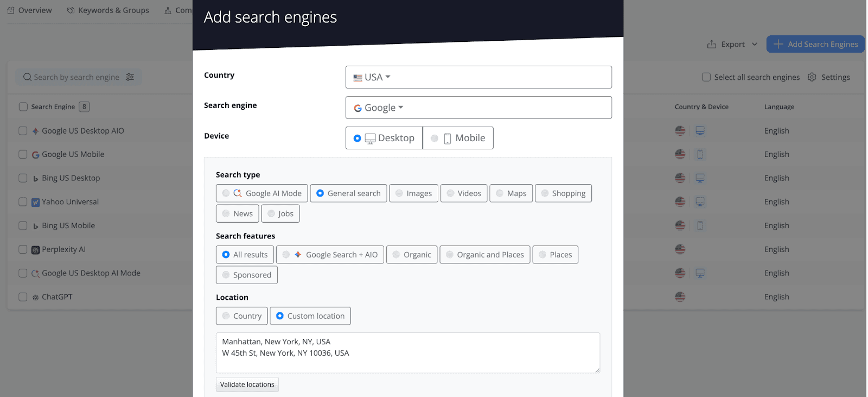
Task: Click the Bing icon beside Bing US Desktop
Action: (x=35, y=179)
